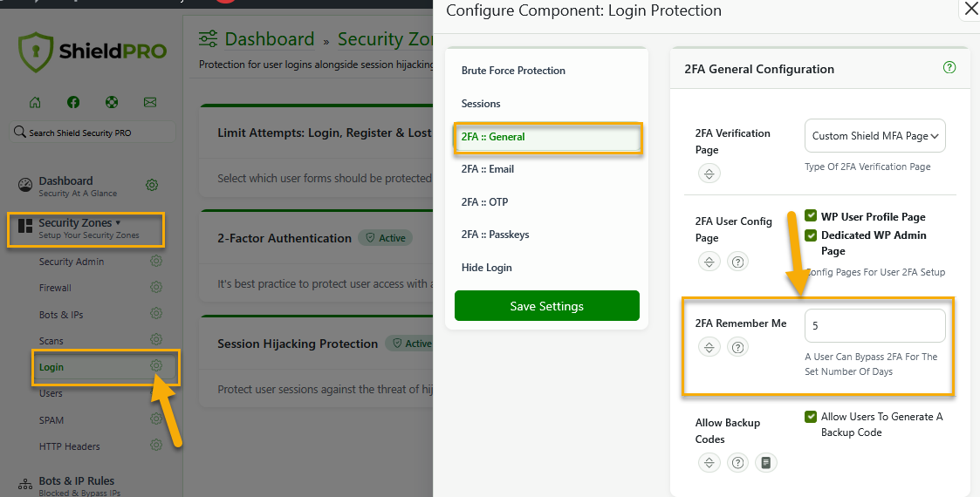Select Brute Force Protection tab
Screen dimensions: 980x497
tap(513, 71)
